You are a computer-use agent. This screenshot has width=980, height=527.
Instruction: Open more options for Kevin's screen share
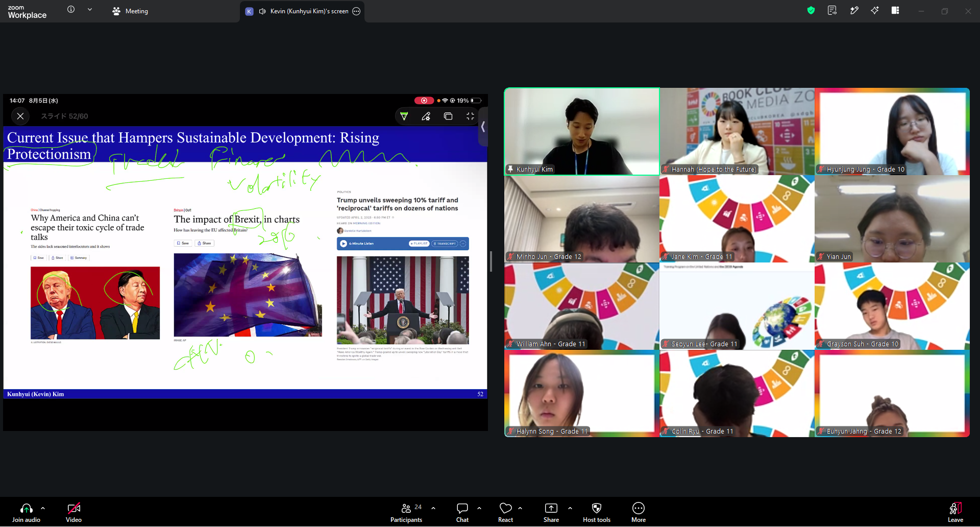point(356,11)
